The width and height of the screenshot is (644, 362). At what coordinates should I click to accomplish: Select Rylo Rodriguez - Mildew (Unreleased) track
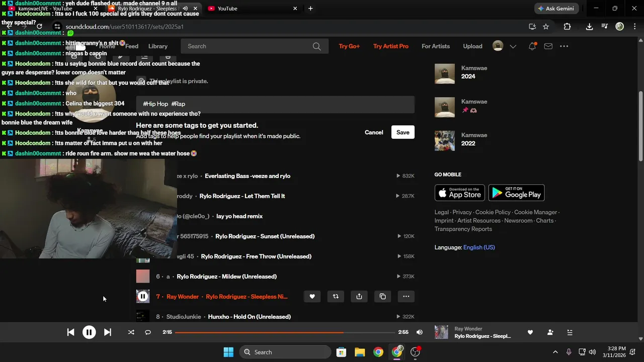click(227, 277)
